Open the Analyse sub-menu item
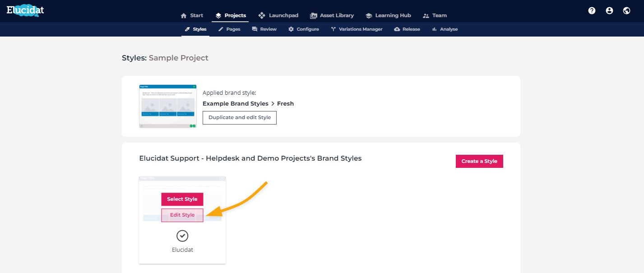This screenshot has width=644, height=273. pos(445,29)
